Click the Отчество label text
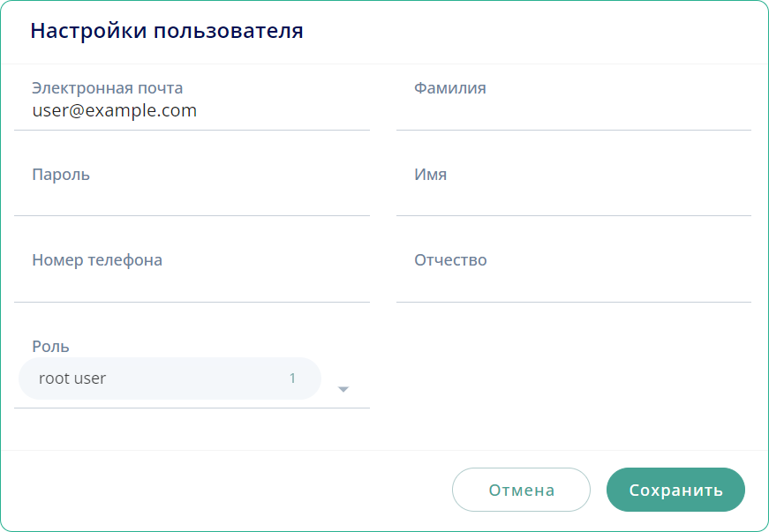 [x=450, y=260]
